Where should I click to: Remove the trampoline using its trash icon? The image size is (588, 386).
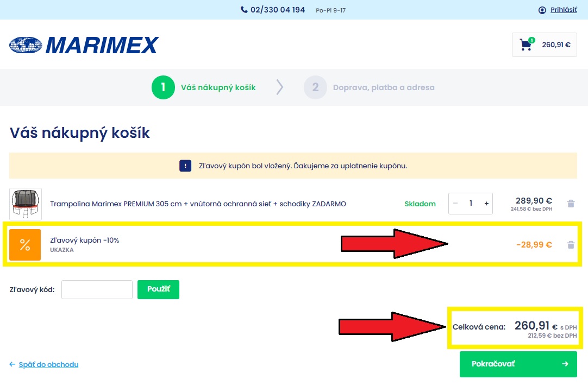point(571,204)
